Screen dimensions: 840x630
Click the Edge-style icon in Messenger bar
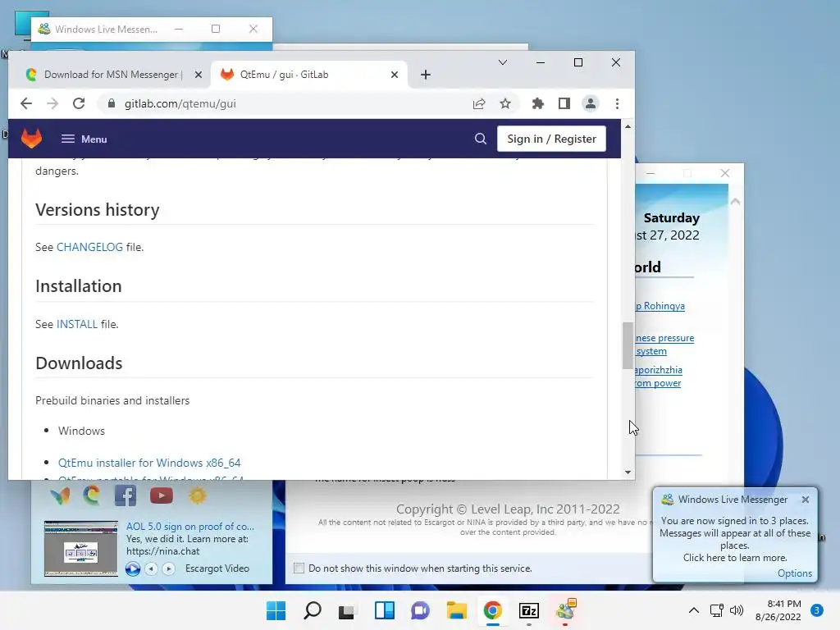[x=92, y=495]
